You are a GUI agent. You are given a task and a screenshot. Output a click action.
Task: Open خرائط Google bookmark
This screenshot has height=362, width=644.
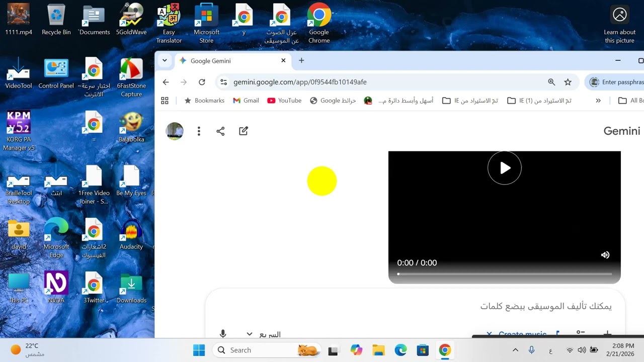333,101
